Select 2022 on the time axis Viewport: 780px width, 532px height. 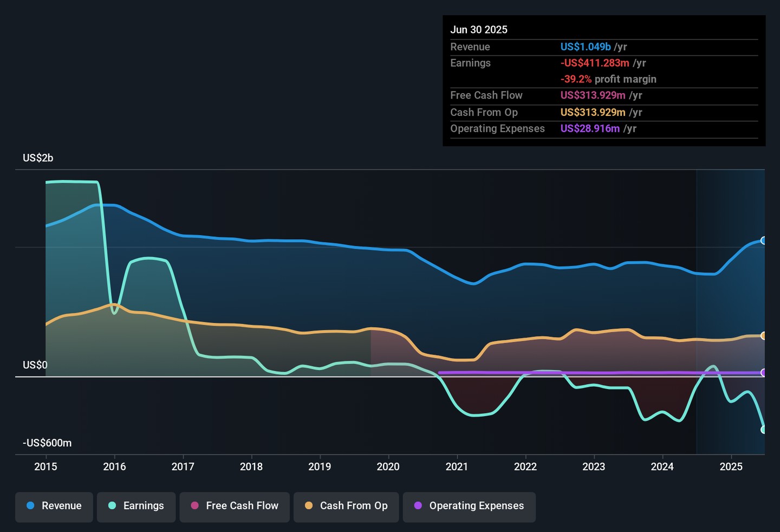(x=525, y=467)
